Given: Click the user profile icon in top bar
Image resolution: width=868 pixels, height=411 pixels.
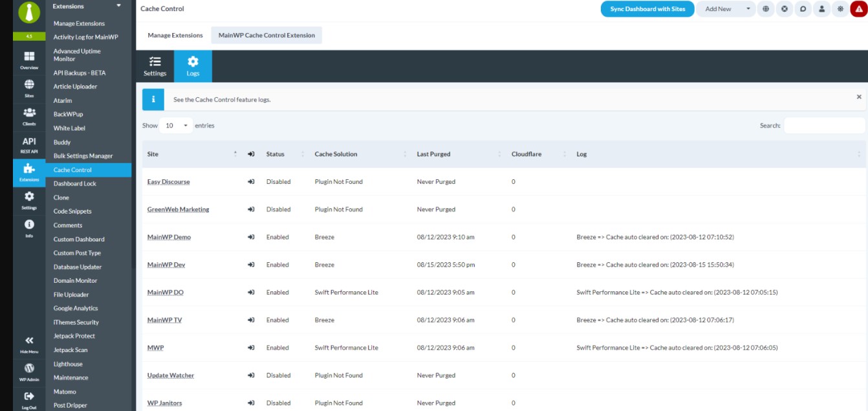Looking at the screenshot, I should tap(821, 9).
